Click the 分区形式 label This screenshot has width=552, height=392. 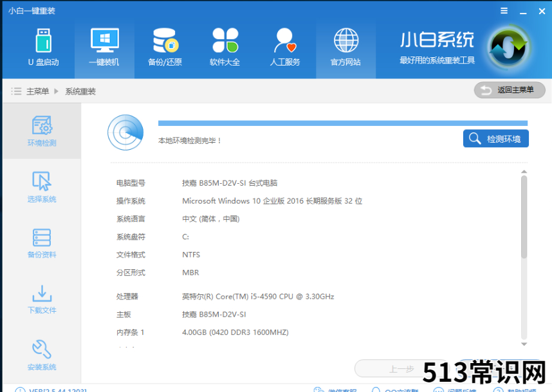pos(131,273)
